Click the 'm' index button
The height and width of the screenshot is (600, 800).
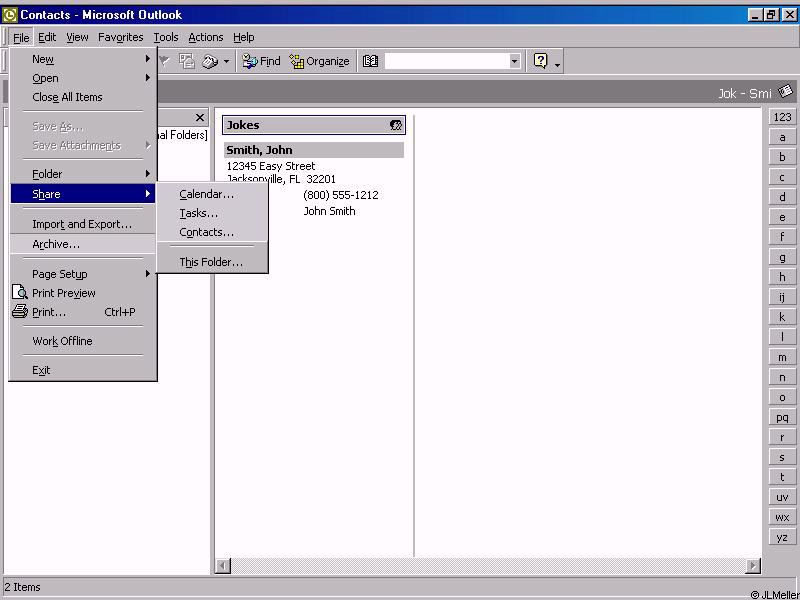pos(782,357)
